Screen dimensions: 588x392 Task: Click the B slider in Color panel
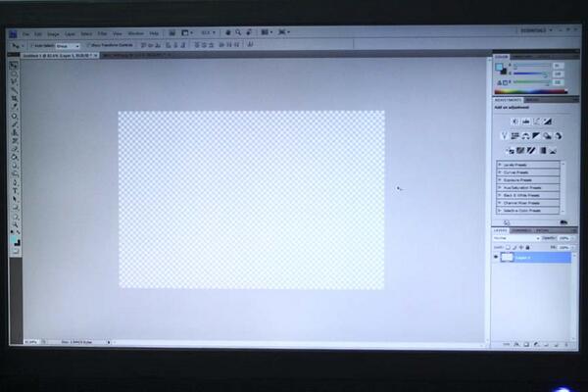coord(531,82)
